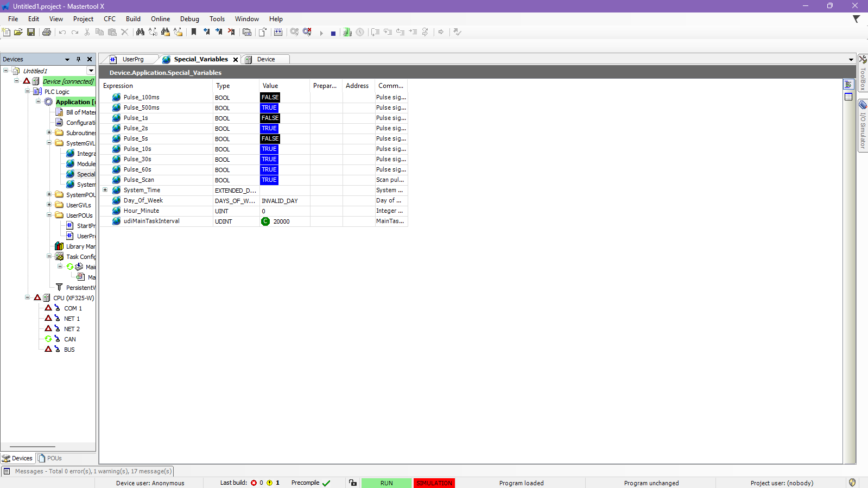Click the Save project toolbar icon
The width and height of the screenshot is (868, 488).
click(31, 33)
